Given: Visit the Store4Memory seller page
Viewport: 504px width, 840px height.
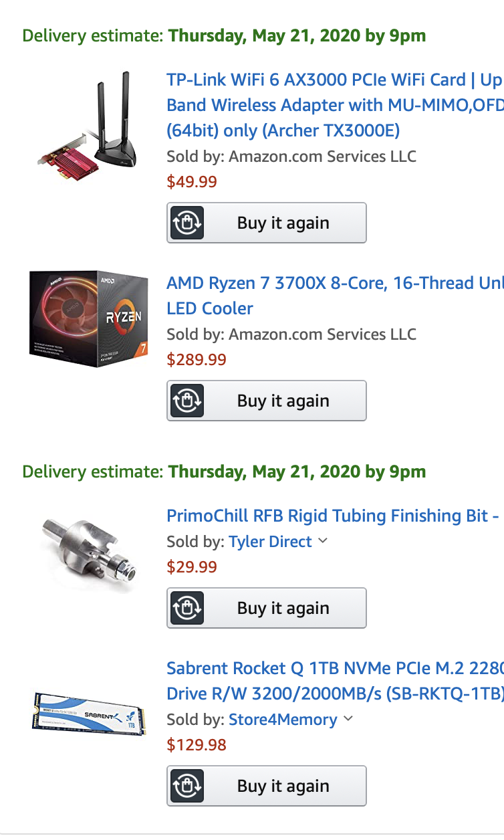Looking at the screenshot, I should tap(283, 720).
